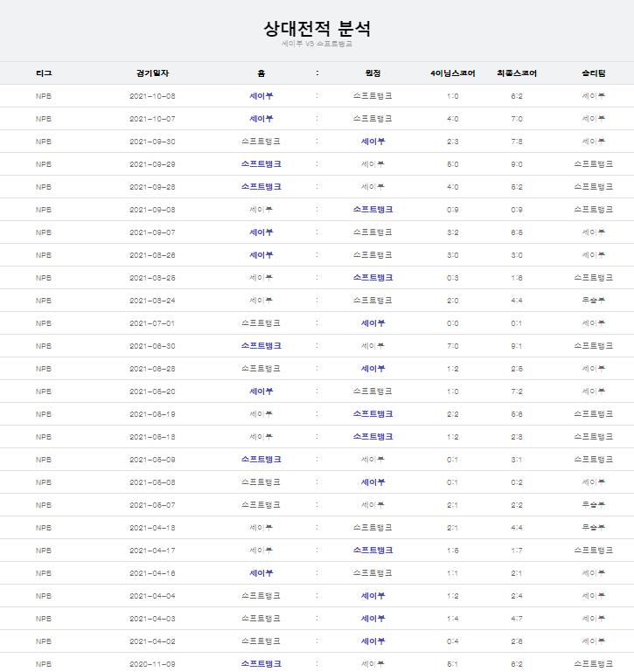Viewport: 634px width, 672px height.
Task: Click 무승부 result in the 2021-08-24 row
Action: (x=593, y=301)
